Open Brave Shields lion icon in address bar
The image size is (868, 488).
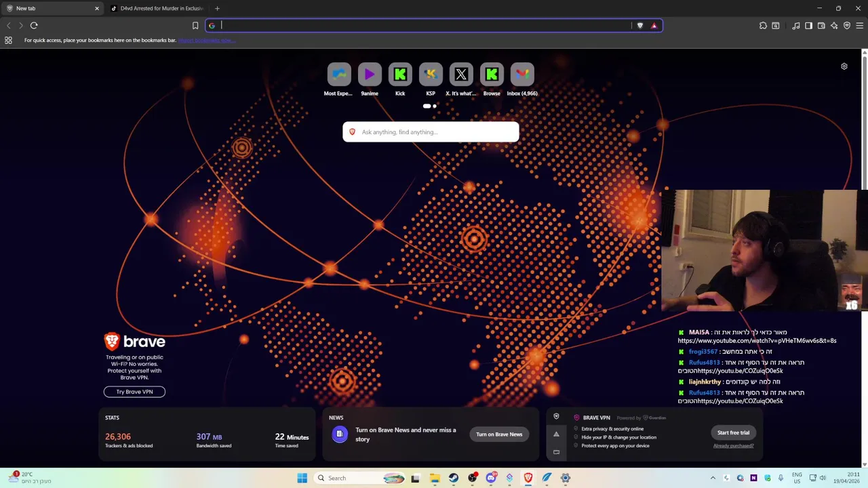[639, 26]
